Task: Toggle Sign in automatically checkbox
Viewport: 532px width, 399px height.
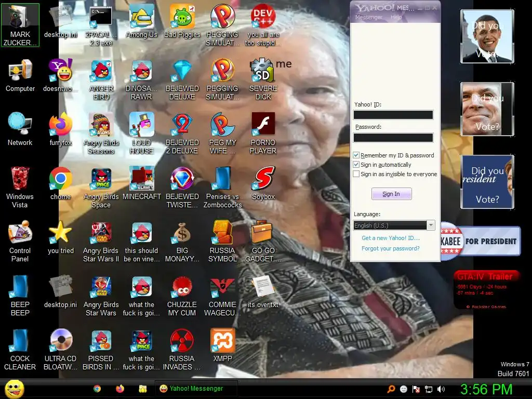Action: [356, 165]
